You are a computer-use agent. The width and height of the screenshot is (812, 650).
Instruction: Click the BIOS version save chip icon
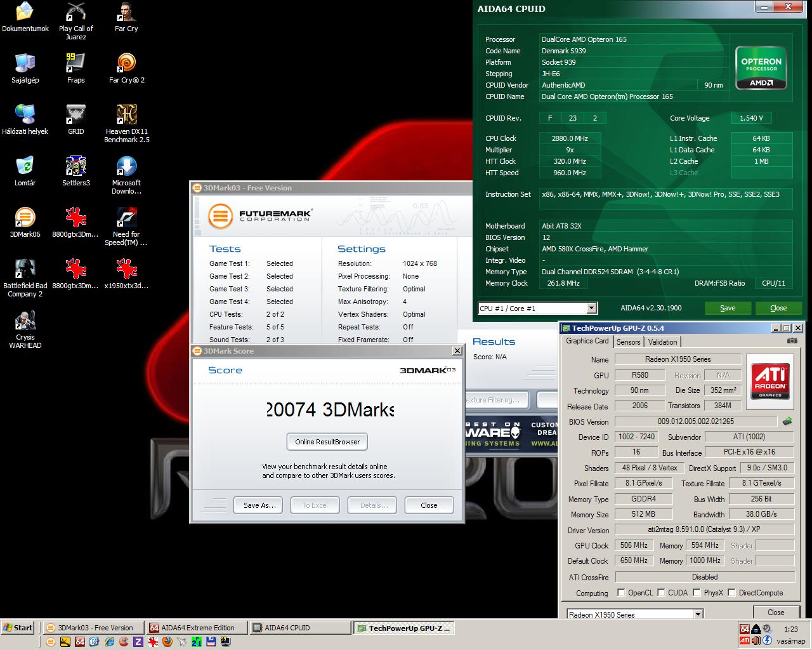(x=787, y=421)
